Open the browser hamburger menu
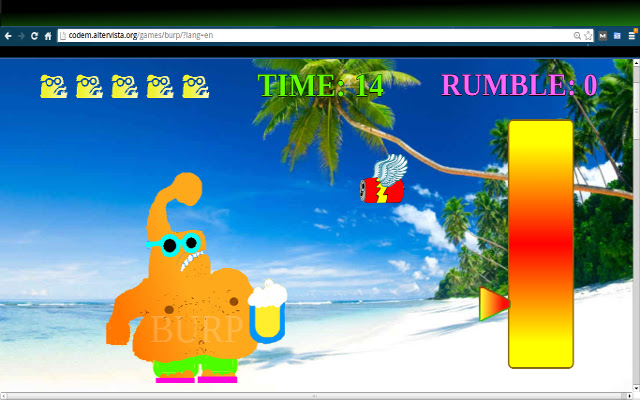Screen dimensions: 640x400 (632, 36)
